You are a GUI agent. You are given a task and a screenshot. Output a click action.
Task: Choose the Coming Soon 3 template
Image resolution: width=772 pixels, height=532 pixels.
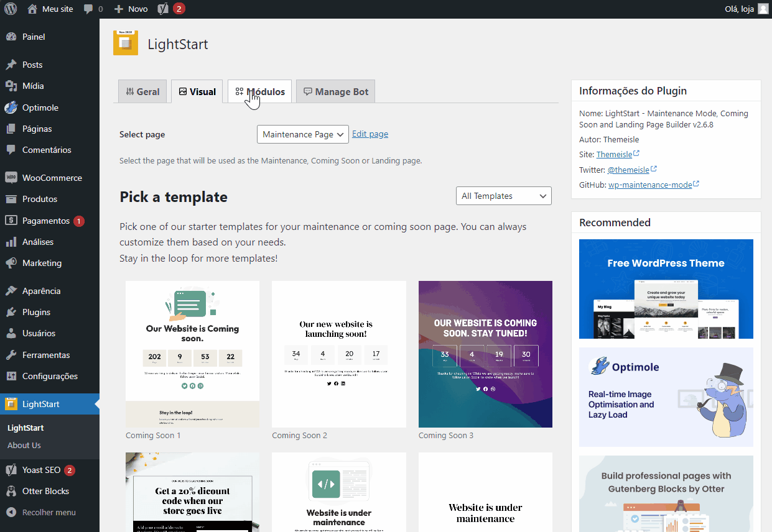click(485, 354)
